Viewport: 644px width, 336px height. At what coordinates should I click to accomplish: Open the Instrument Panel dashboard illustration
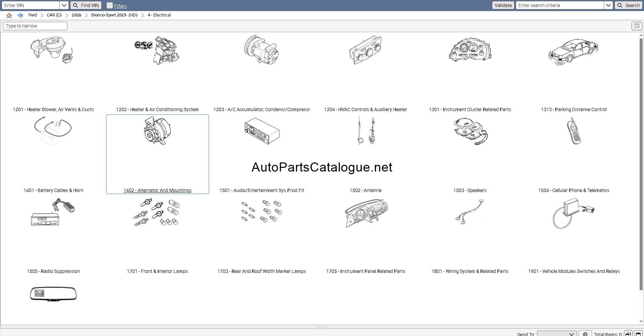click(366, 213)
